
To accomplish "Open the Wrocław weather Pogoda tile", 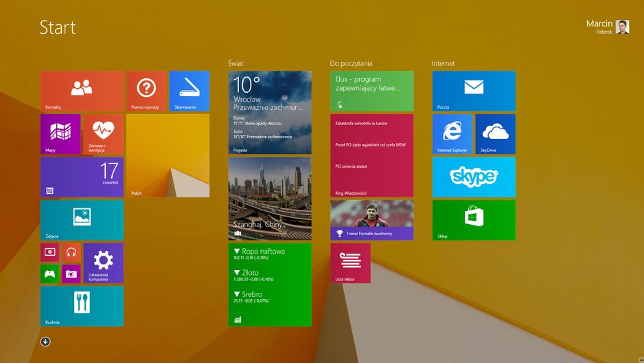I will pos(270,112).
